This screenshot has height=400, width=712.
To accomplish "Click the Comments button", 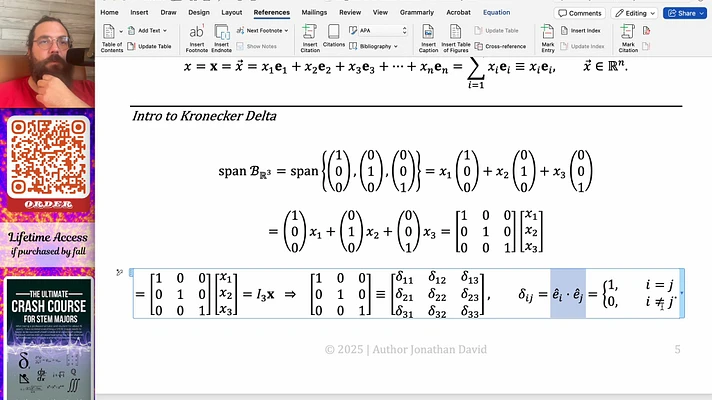I will pyautogui.click(x=580, y=13).
